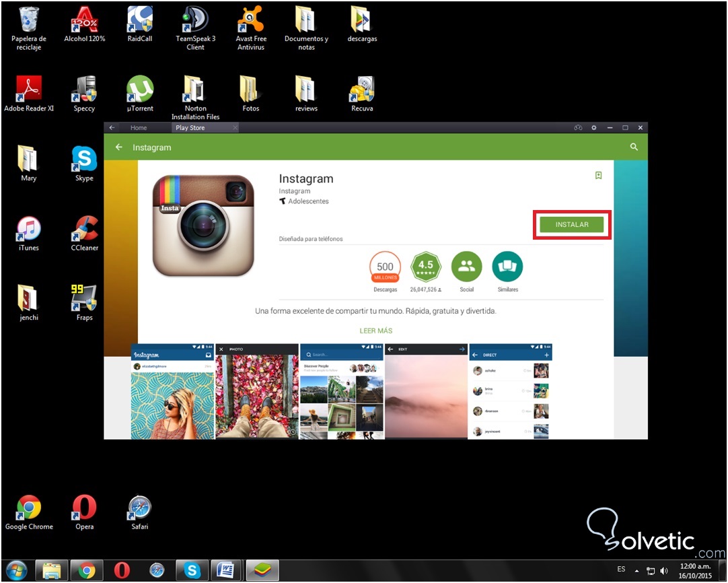Open BlueStacks settings gear
The image size is (728, 583).
point(594,127)
